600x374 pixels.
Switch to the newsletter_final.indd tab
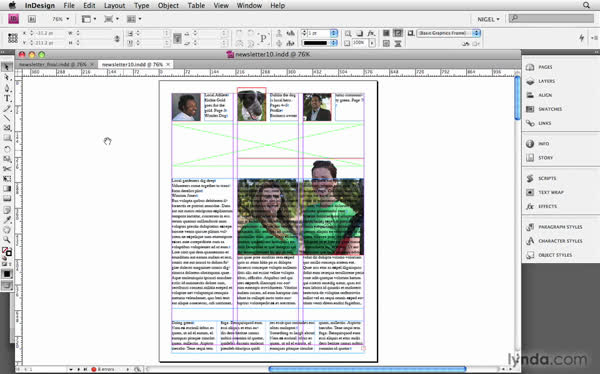53,64
